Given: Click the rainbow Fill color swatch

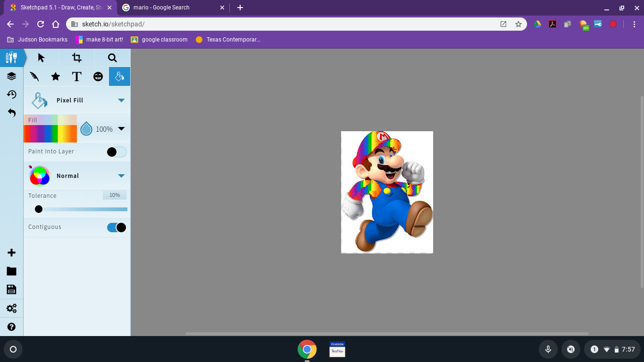Looking at the screenshot, I should pos(50,128).
